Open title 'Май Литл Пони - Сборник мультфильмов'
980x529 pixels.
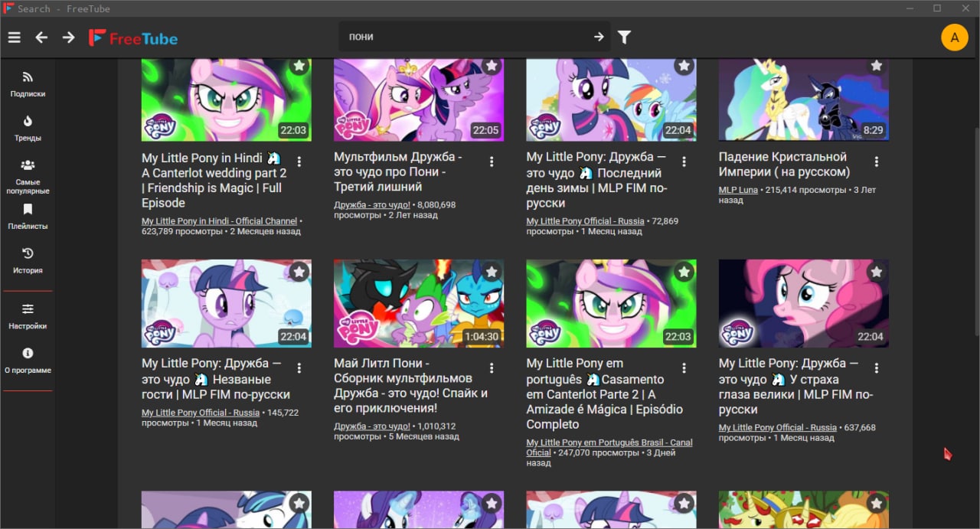coord(410,386)
